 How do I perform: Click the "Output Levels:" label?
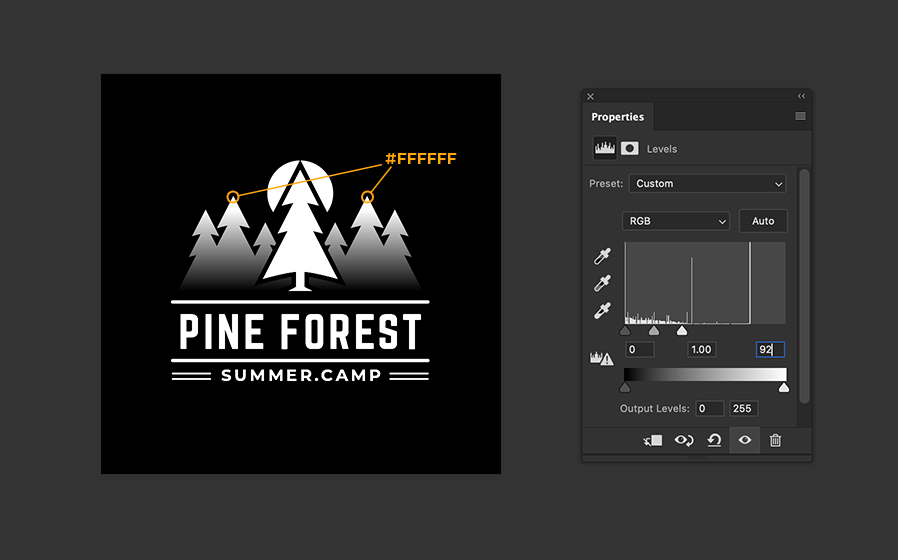[x=655, y=408]
